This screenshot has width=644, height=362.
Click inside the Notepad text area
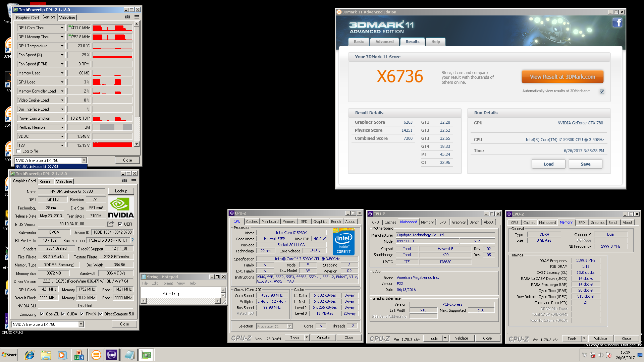coord(180,293)
